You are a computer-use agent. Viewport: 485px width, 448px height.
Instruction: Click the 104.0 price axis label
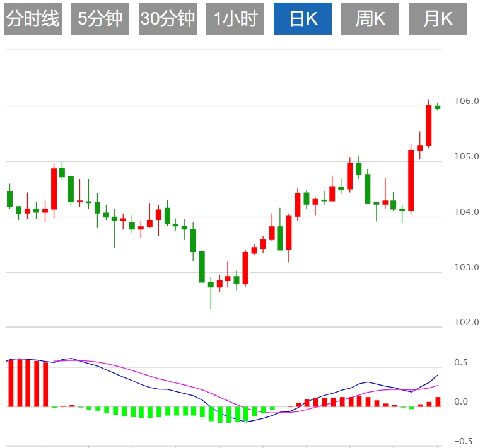pos(467,212)
